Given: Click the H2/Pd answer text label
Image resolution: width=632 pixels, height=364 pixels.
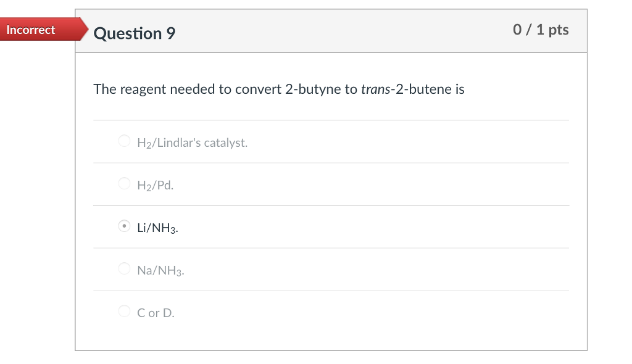Looking at the screenshot, I should [x=154, y=184].
